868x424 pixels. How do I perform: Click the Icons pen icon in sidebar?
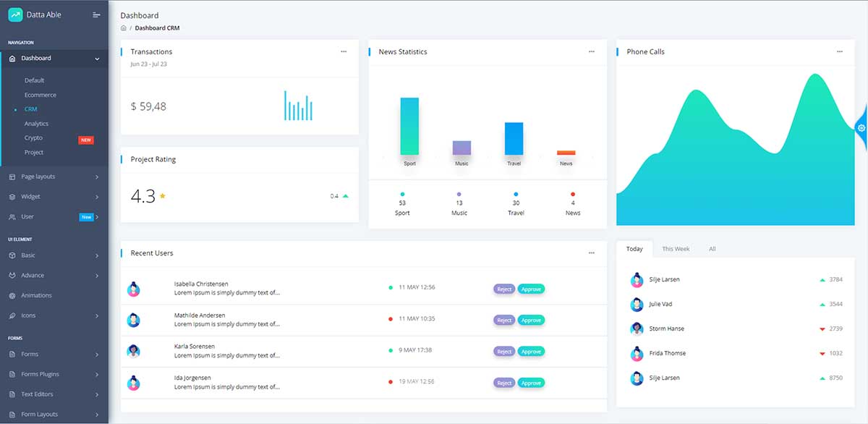[12, 316]
